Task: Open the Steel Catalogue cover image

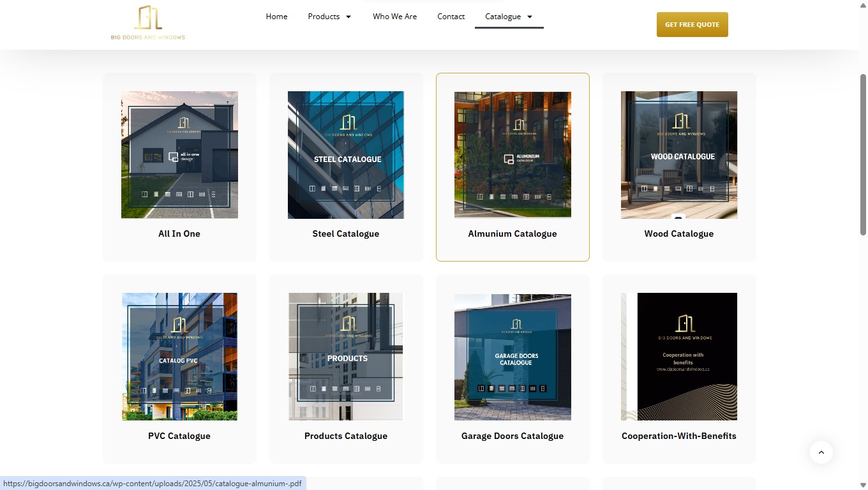Action: (346, 155)
